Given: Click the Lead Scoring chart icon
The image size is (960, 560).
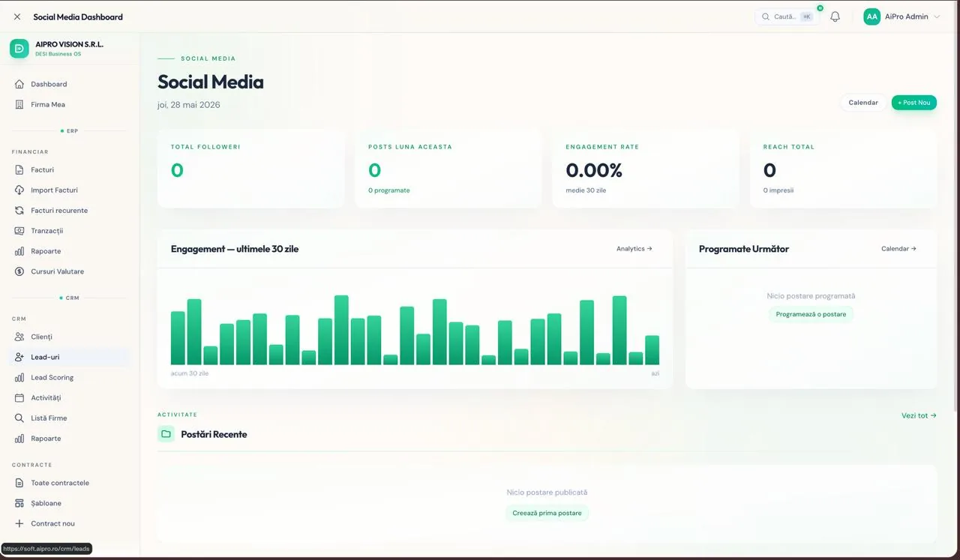Looking at the screenshot, I should (19, 377).
